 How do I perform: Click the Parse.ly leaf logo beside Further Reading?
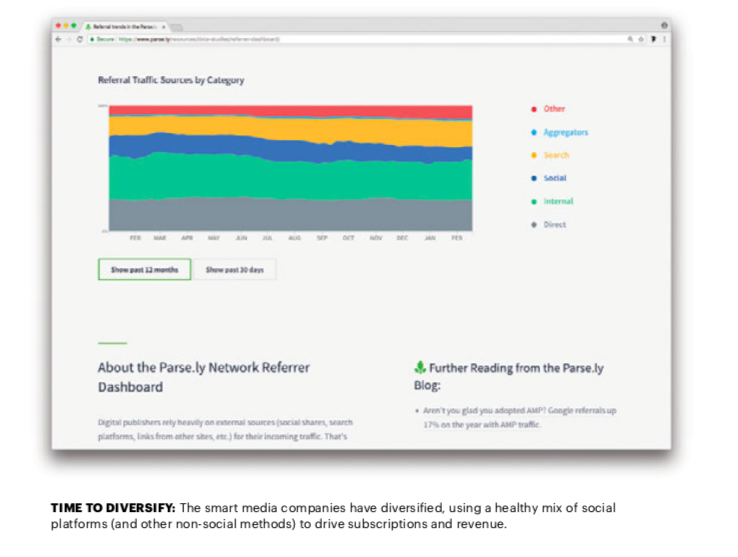point(420,367)
